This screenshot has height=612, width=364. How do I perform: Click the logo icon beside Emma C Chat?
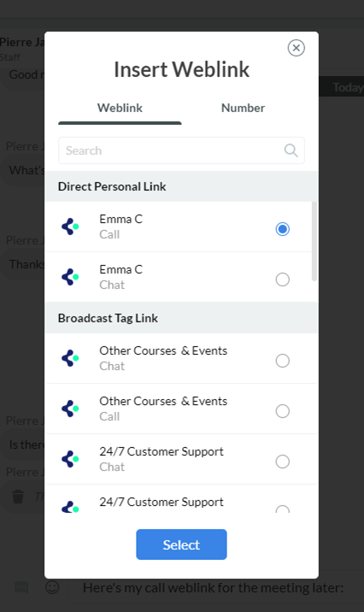[70, 277]
